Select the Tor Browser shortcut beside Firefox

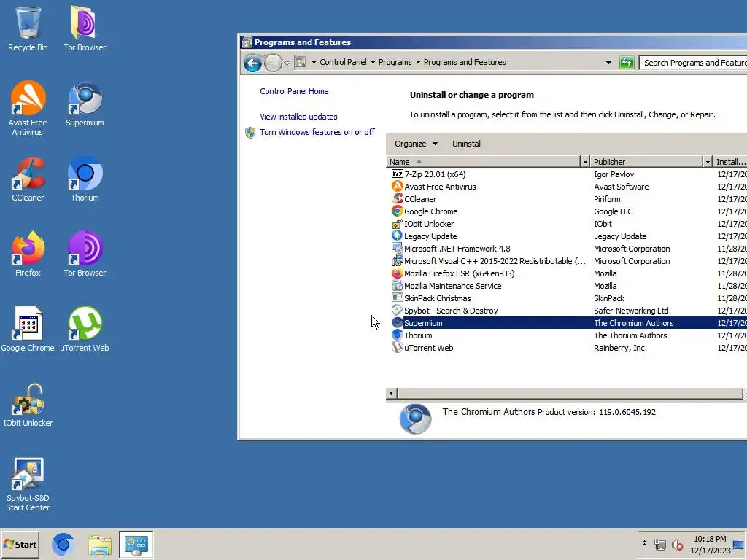tap(85, 254)
